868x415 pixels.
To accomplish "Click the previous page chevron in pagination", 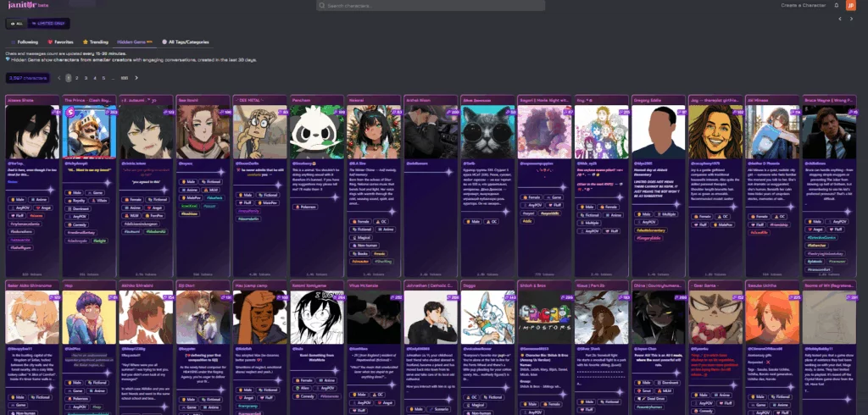I will [59, 78].
